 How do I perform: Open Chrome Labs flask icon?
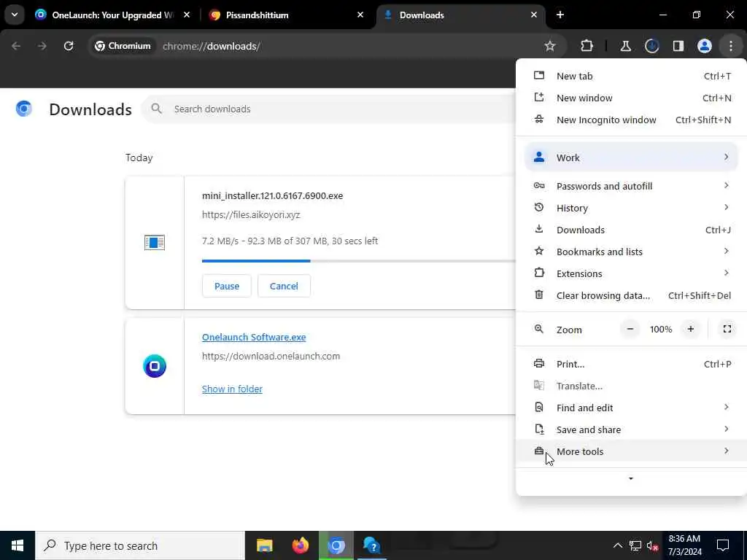pyautogui.click(x=625, y=46)
